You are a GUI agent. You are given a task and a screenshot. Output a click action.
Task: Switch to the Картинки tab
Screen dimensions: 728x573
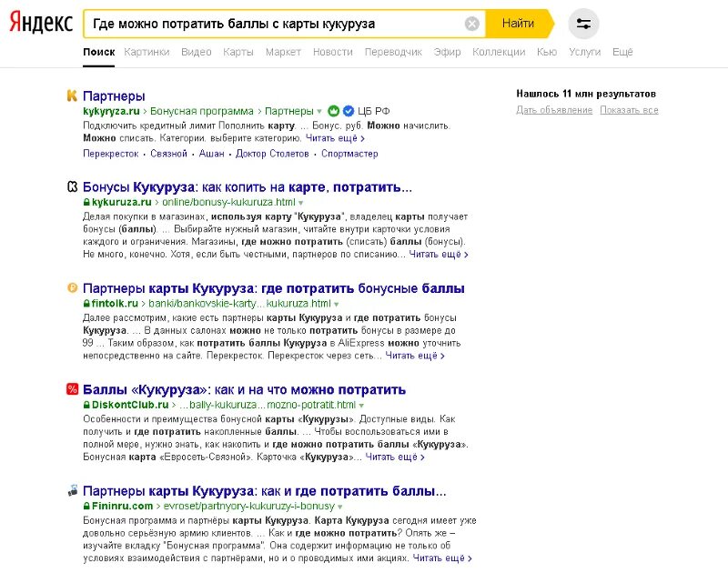[147, 52]
